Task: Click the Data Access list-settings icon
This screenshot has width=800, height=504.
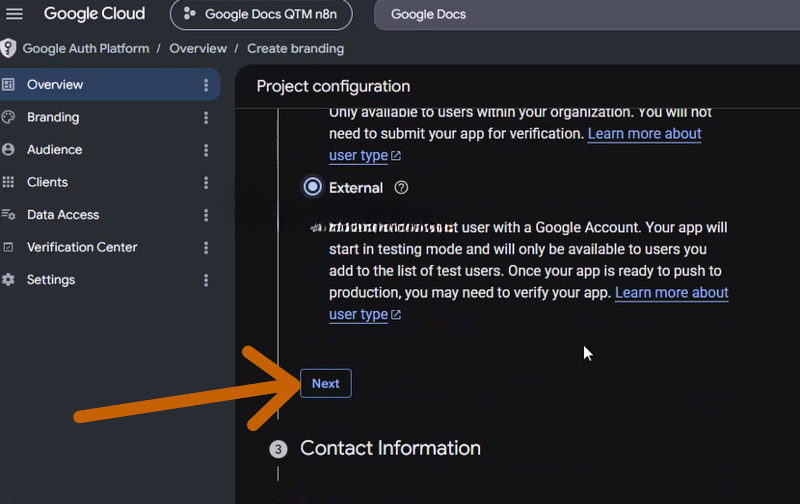Action: click(x=8, y=215)
